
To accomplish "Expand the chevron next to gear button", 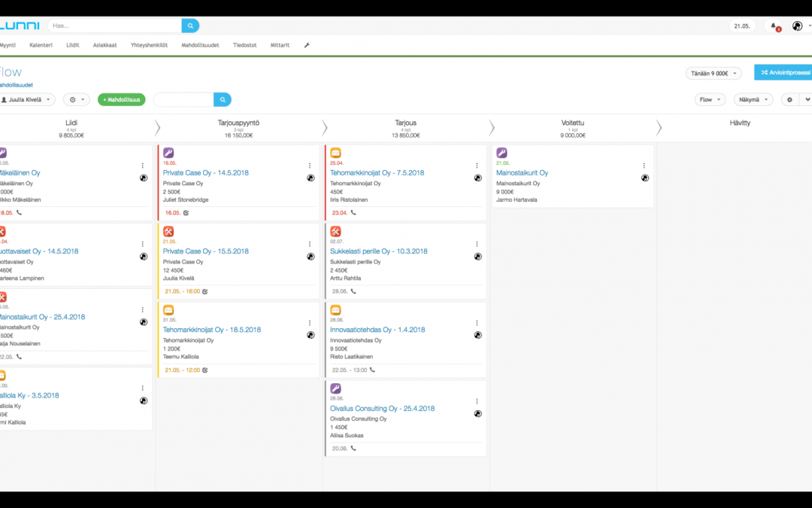I will [x=807, y=99].
